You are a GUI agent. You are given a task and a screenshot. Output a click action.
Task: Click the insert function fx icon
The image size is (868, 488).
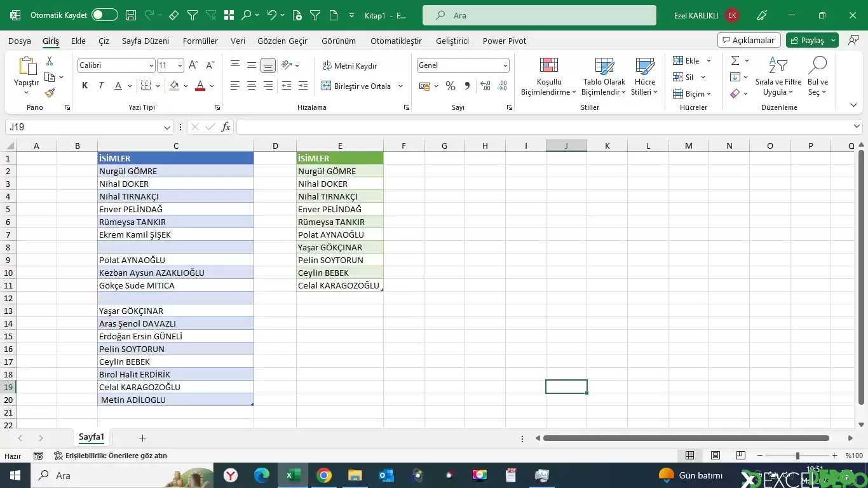(226, 127)
